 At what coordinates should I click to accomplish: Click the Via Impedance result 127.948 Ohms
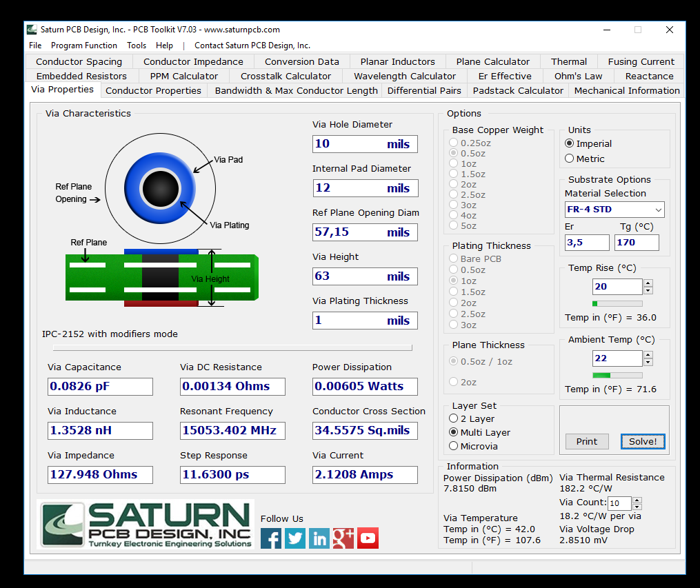click(100, 475)
